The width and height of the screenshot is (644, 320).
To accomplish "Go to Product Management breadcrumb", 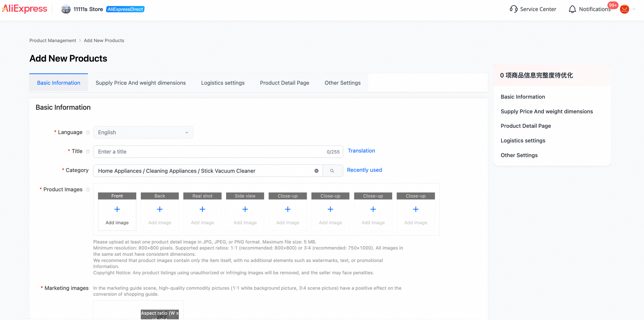I will click(x=53, y=40).
